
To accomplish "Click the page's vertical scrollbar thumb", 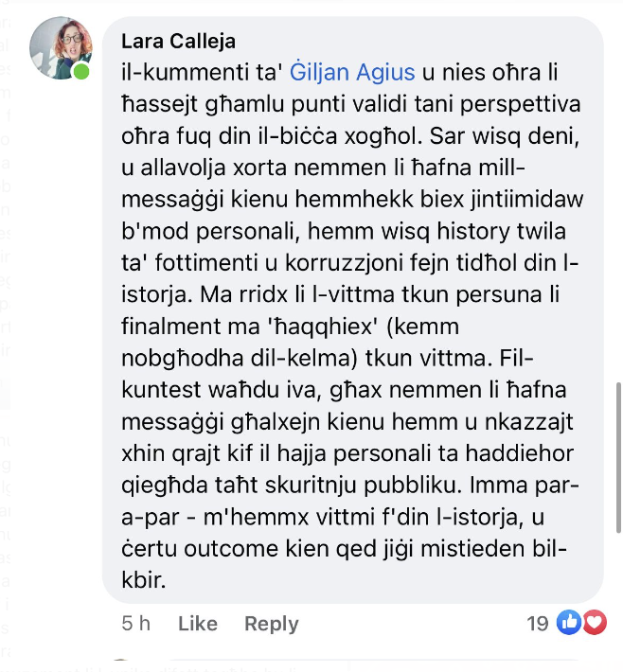I will coord(618,457).
